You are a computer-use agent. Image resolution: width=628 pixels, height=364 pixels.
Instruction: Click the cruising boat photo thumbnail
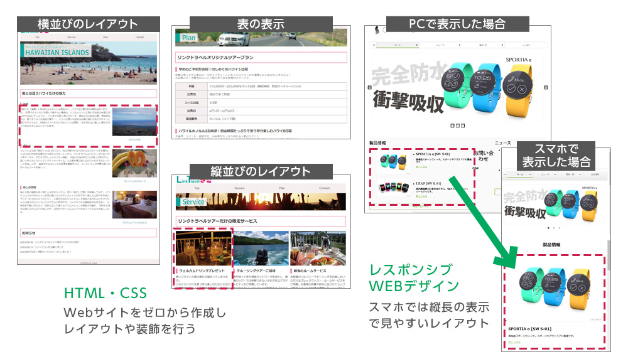[x=261, y=249]
